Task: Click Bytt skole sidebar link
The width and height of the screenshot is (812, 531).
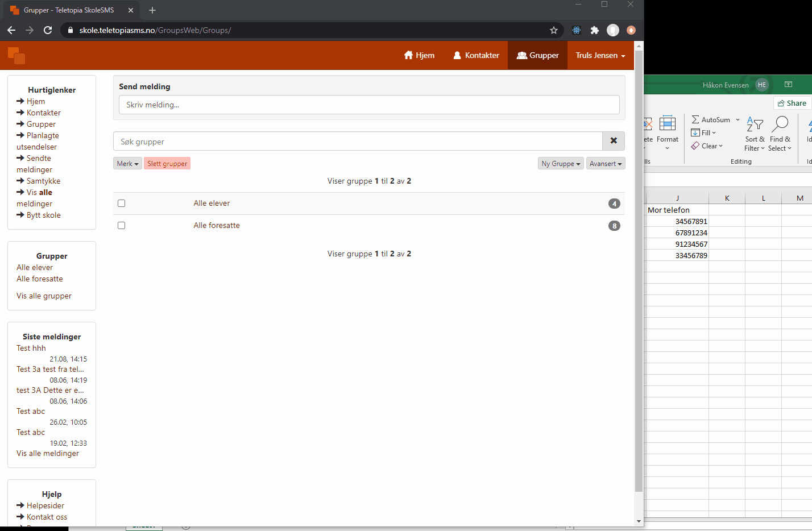Action: pos(43,215)
